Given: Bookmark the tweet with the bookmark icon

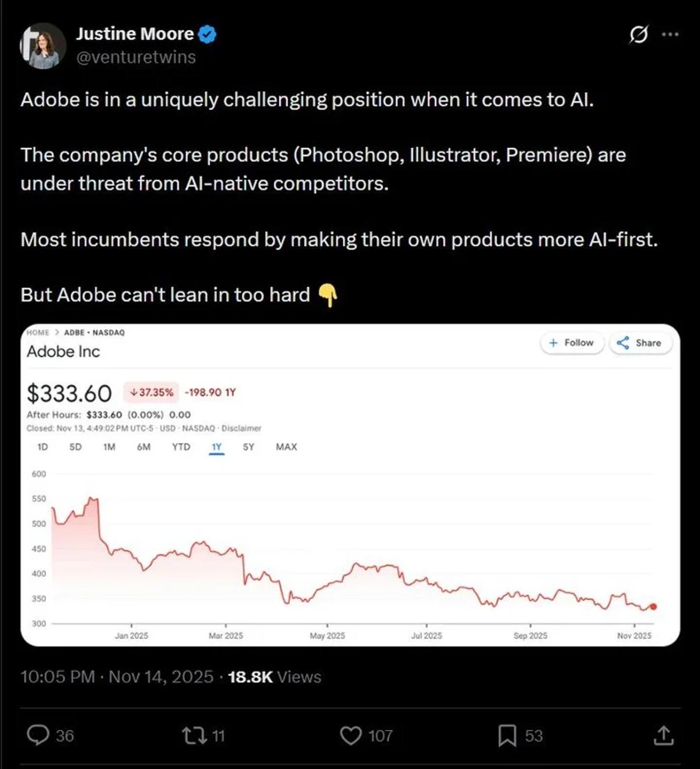Looking at the screenshot, I should click(507, 735).
